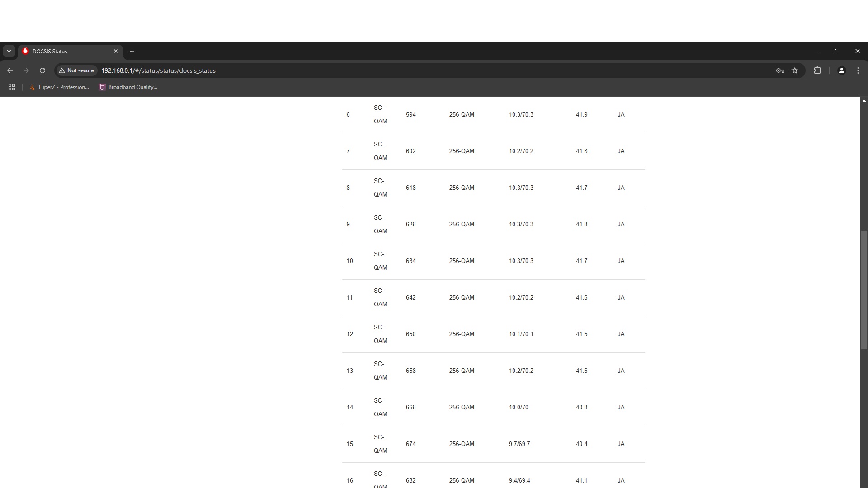This screenshot has height=488, width=868.
Task: Click the channel 12 frequency 650 cell
Action: [410, 334]
